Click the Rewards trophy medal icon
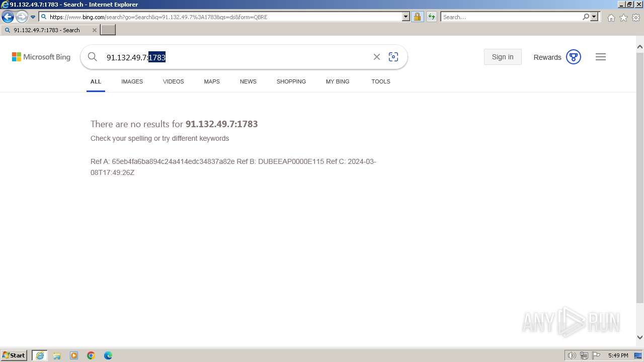This screenshot has height=362, width=644. [x=574, y=57]
